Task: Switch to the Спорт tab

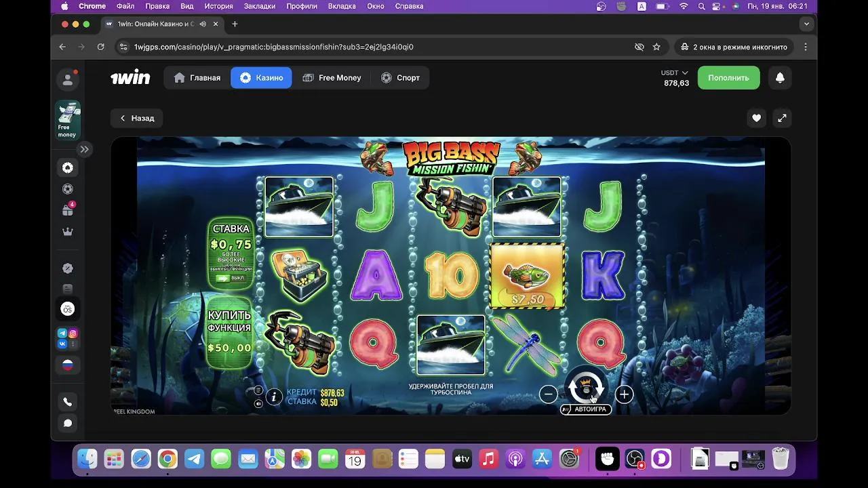Action: click(400, 77)
